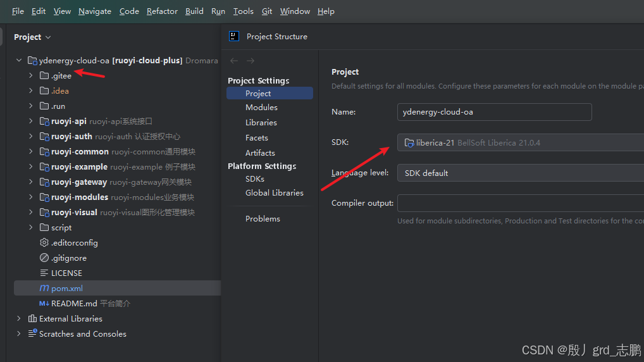Select .editorconfig in the project tree
Screen dimensions: 644x362
coord(118,243)
